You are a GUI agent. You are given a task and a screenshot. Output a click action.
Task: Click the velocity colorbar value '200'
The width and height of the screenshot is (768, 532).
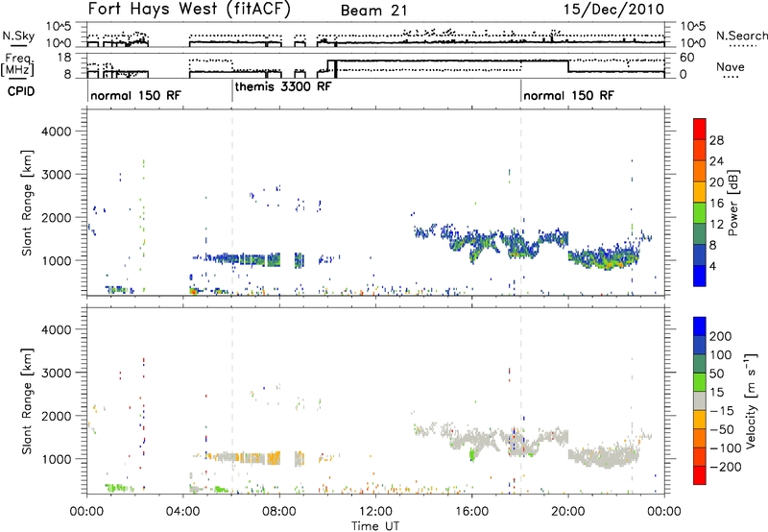click(x=720, y=336)
